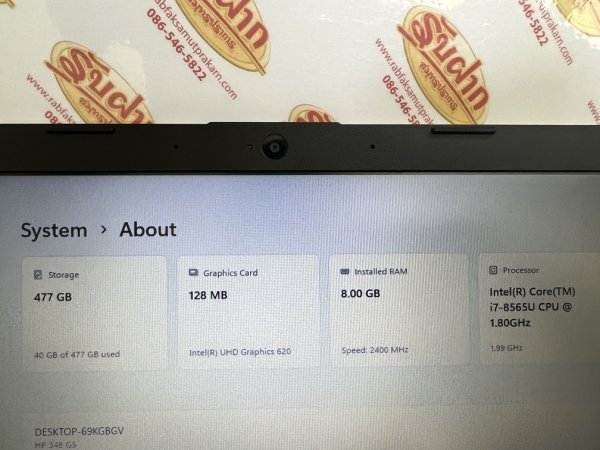Select the About page heading
The width and height of the screenshot is (600, 450).
coord(148,230)
